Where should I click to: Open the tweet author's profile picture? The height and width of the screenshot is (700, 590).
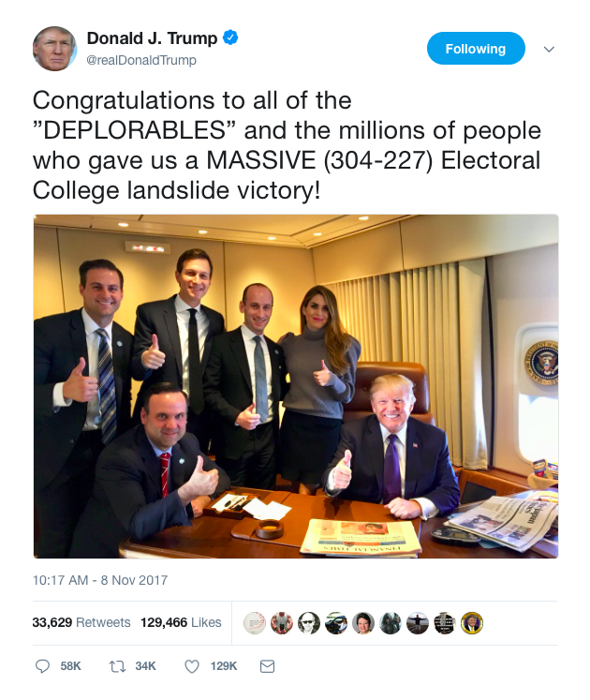click(54, 49)
